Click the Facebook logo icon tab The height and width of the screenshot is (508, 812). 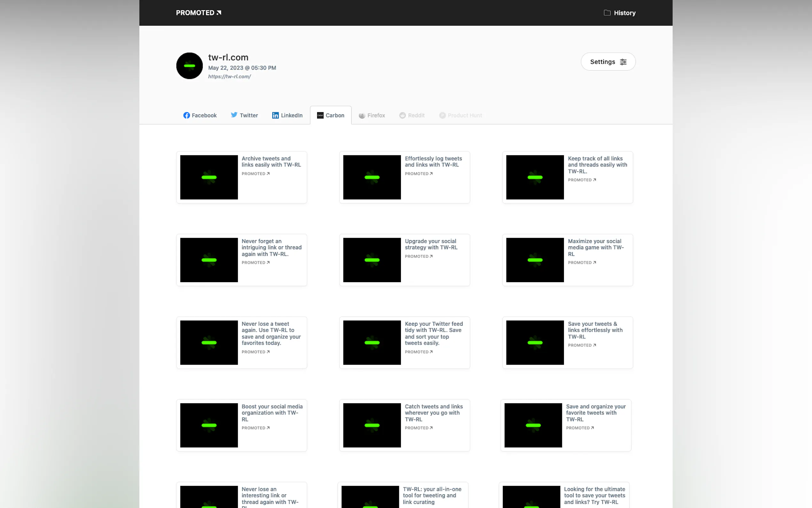coord(187,115)
